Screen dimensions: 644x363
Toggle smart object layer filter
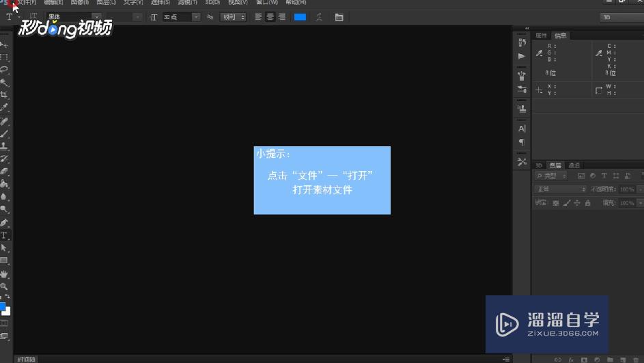[628, 176]
